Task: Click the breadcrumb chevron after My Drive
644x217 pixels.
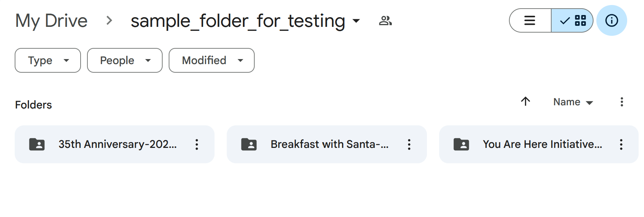Action: click(109, 21)
